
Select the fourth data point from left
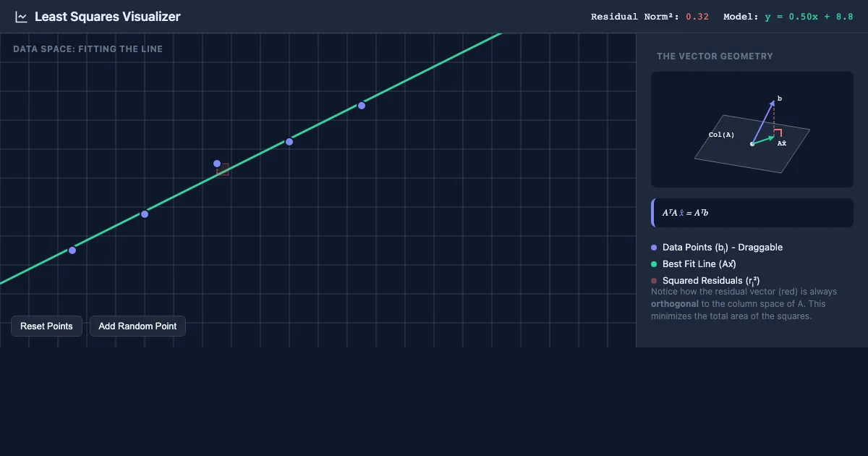pos(289,142)
